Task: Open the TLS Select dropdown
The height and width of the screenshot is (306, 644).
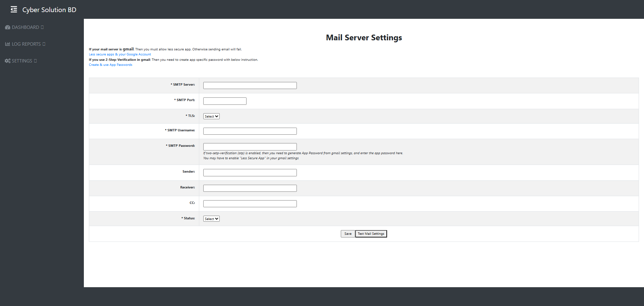Action: pos(211,116)
